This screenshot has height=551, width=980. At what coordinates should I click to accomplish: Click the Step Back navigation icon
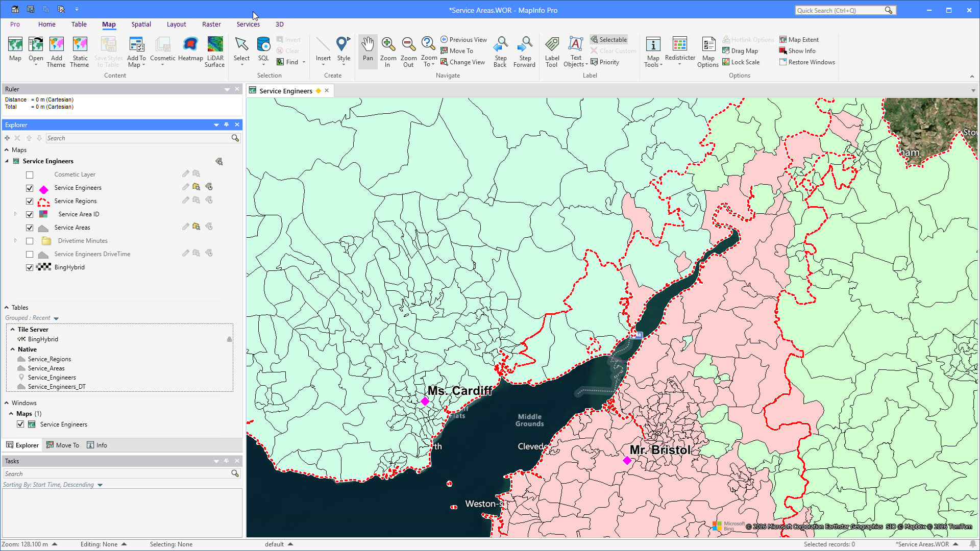500,52
